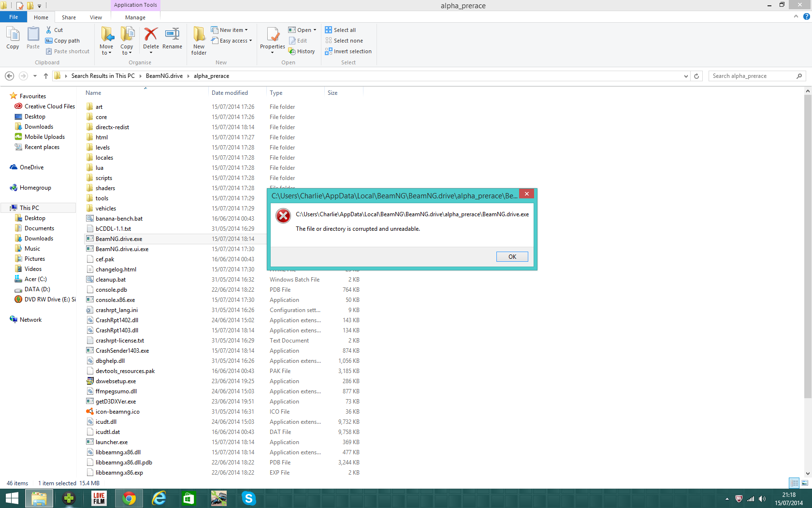Open the recent locations dropdown arrow

click(x=35, y=76)
